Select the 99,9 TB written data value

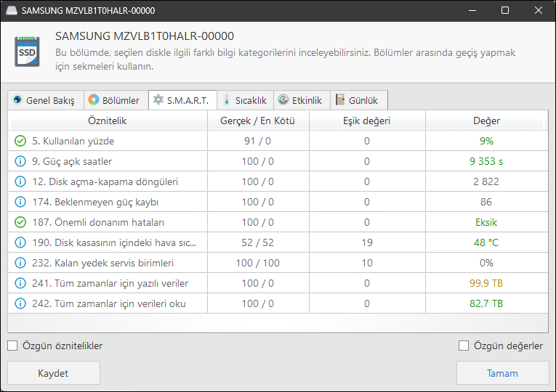coord(486,283)
